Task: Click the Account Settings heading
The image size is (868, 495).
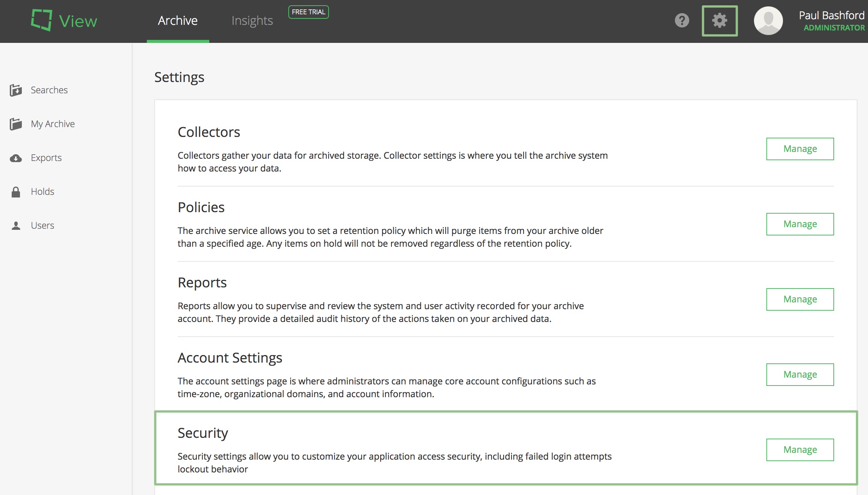Action: click(230, 358)
